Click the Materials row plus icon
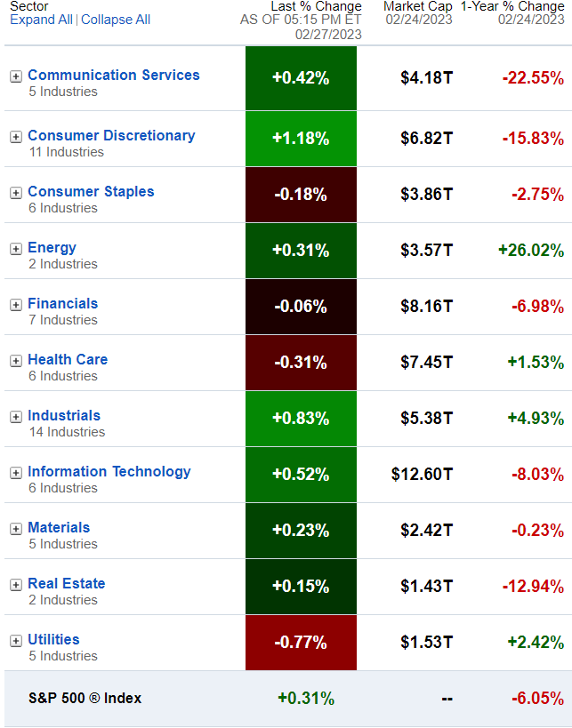The image size is (572, 728). pos(15,529)
